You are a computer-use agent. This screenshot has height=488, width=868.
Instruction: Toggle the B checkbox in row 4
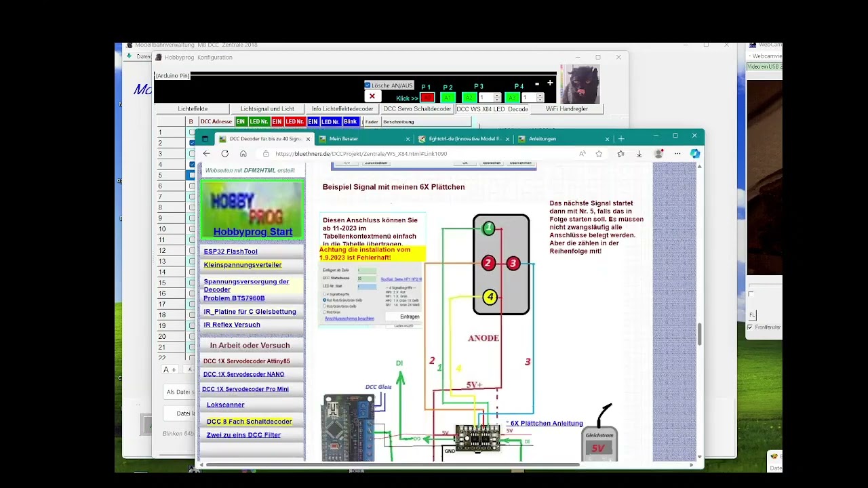click(x=193, y=165)
